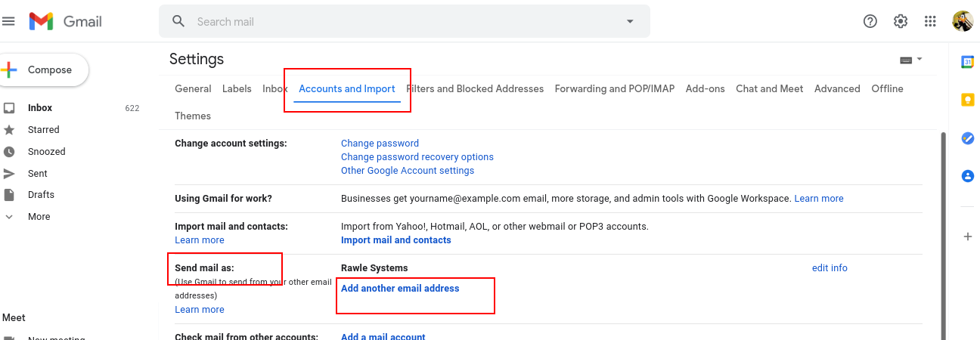Click the Settings gear icon
The image size is (980, 340).
pyautogui.click(x=901, y=21)
